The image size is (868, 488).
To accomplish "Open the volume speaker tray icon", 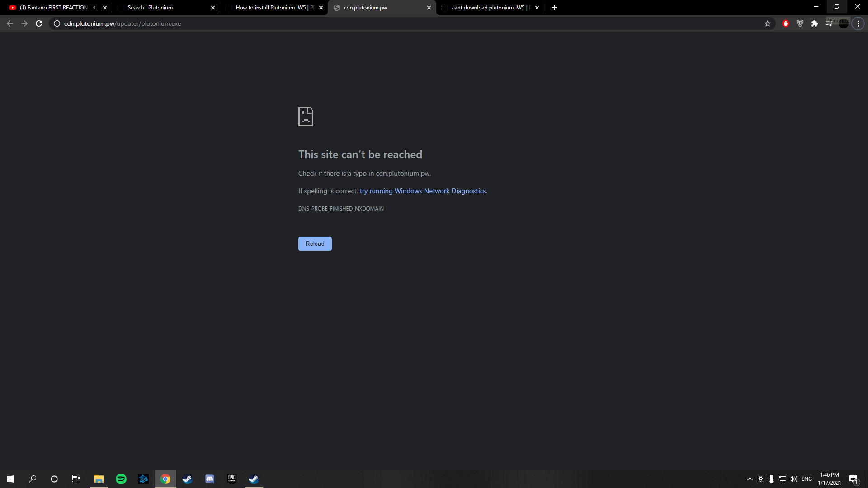I will point(793,479).
